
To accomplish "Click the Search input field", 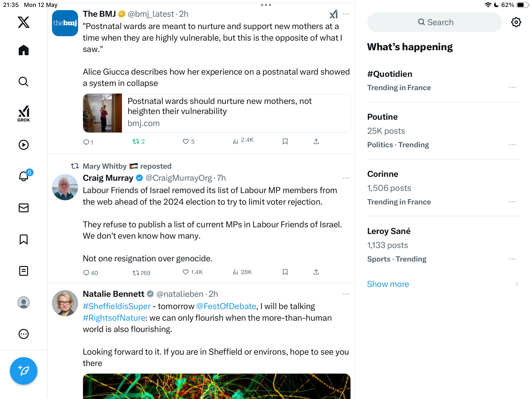I will (x=435, y=22).
